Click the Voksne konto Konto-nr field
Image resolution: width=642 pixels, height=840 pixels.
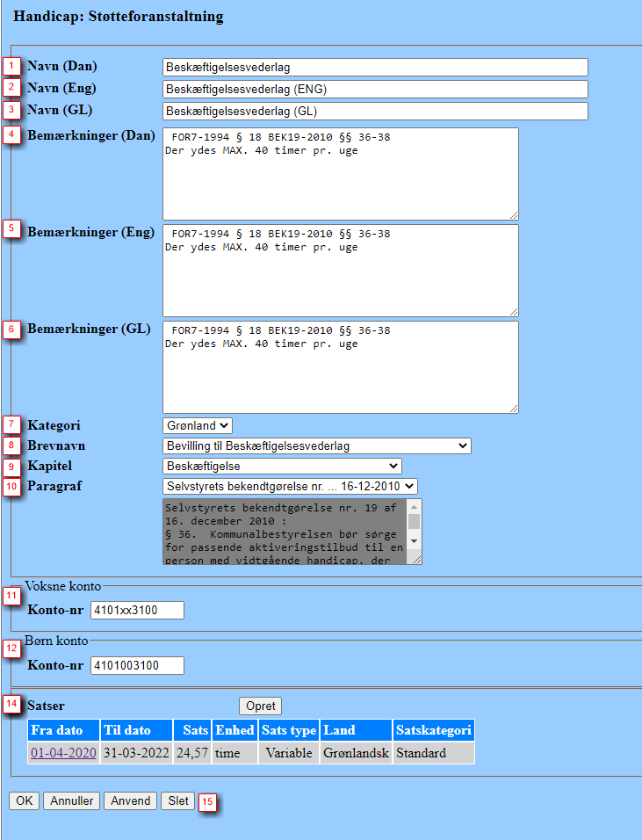137,610
